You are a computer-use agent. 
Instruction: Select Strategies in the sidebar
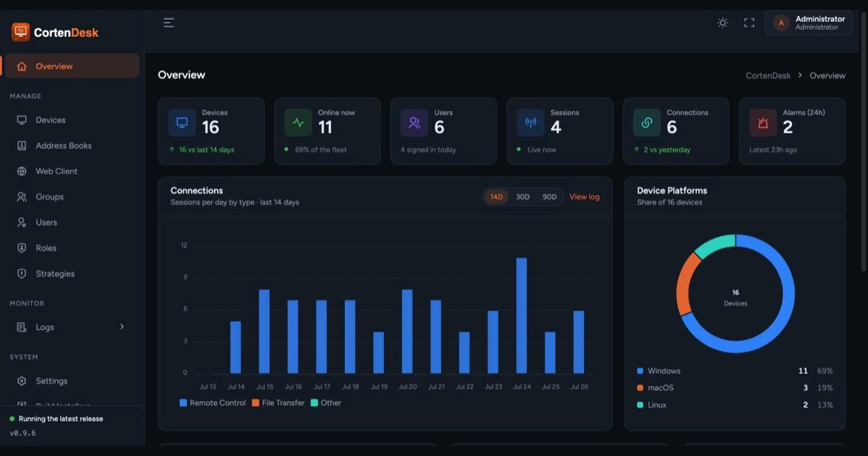(70, 274)
